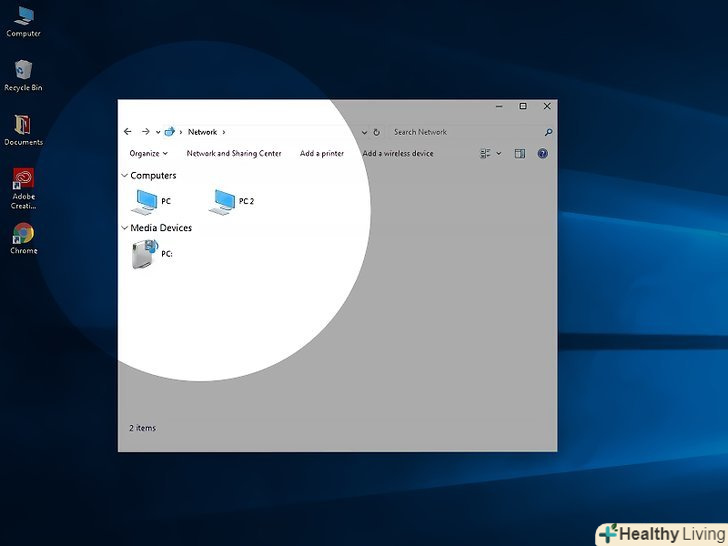This screenshot has width=728, height=546.
Task: Open the recent locations dropdown arrow
Action: 158,132
